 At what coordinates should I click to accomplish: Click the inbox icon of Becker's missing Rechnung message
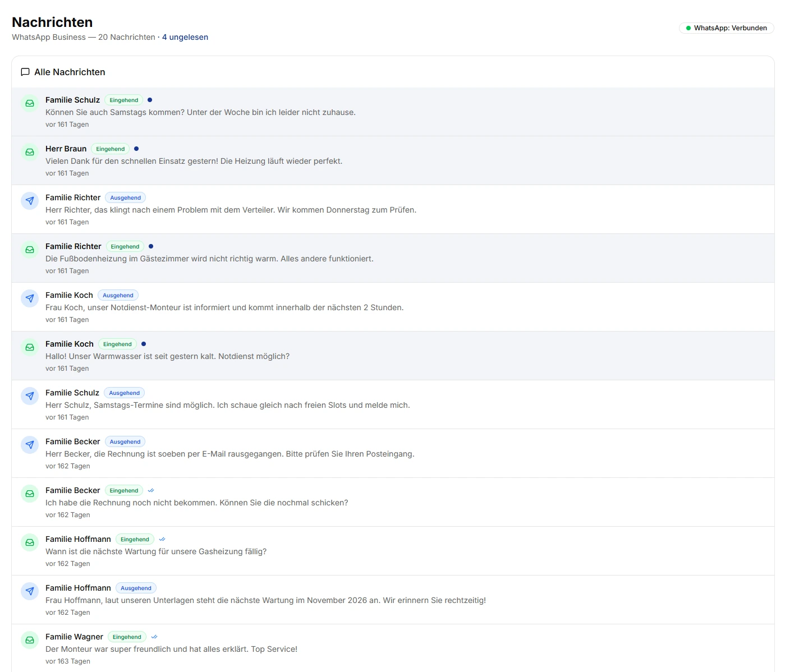[x=30, y=494]
